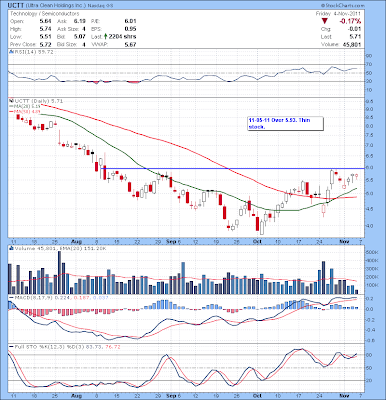Click the green up arrow beside 2204 shrs
The height and width of the screenshot is (400, 386).
pyautogui.click(x=105, y=36)
